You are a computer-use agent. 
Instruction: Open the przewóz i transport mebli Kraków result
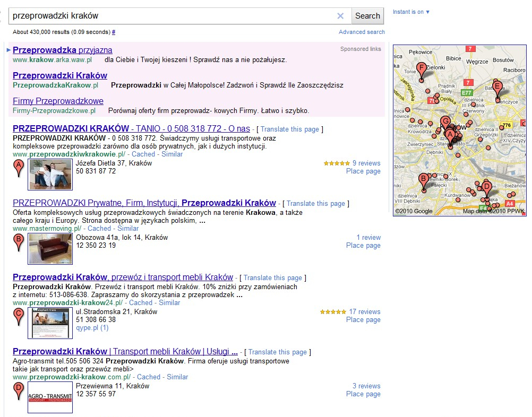pos(123,277)
